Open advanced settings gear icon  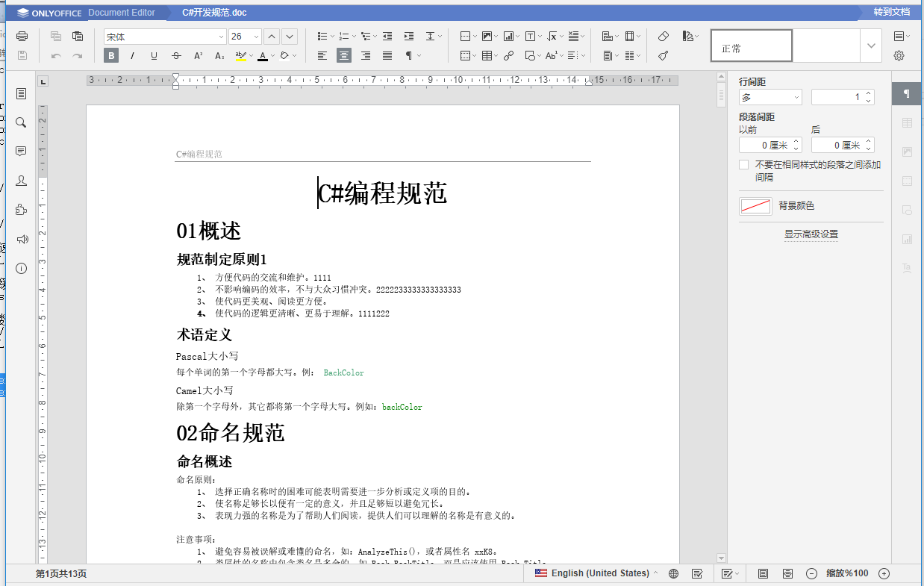[x=899, y=55]
